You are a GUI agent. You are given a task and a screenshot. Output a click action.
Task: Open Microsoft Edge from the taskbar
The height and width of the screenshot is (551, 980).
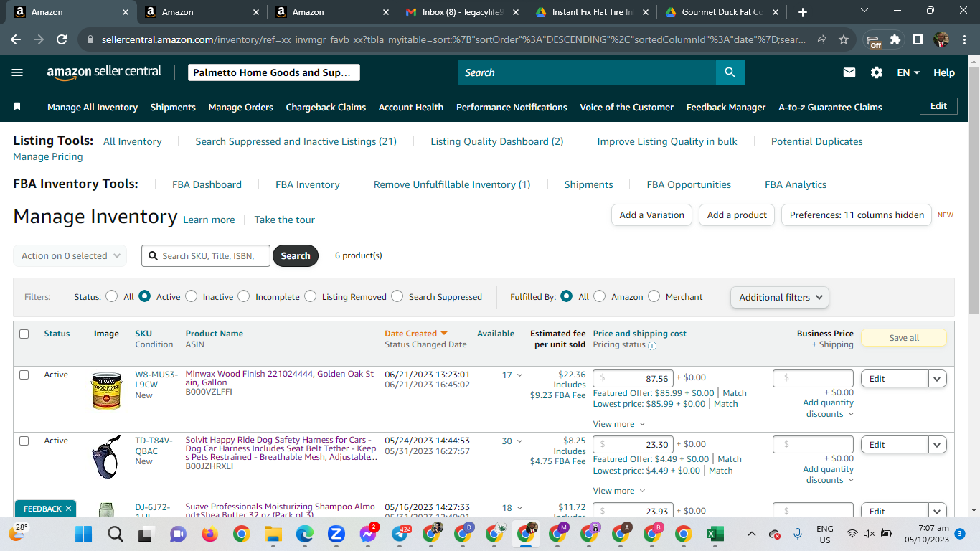click(x=304, y=534)
